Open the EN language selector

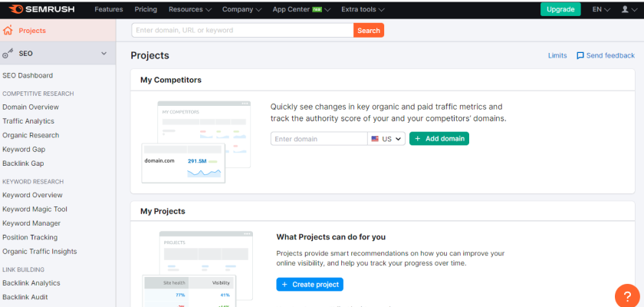coord(601,9)
